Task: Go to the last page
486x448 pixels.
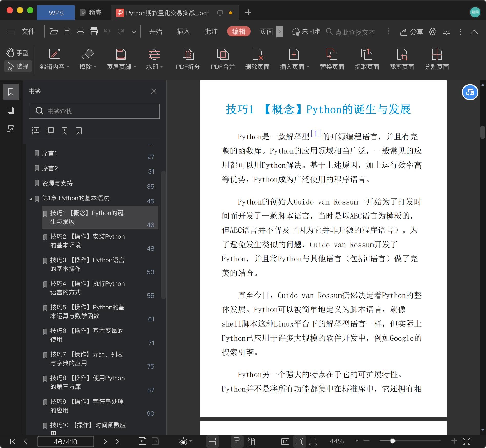Action: [118, 441]
